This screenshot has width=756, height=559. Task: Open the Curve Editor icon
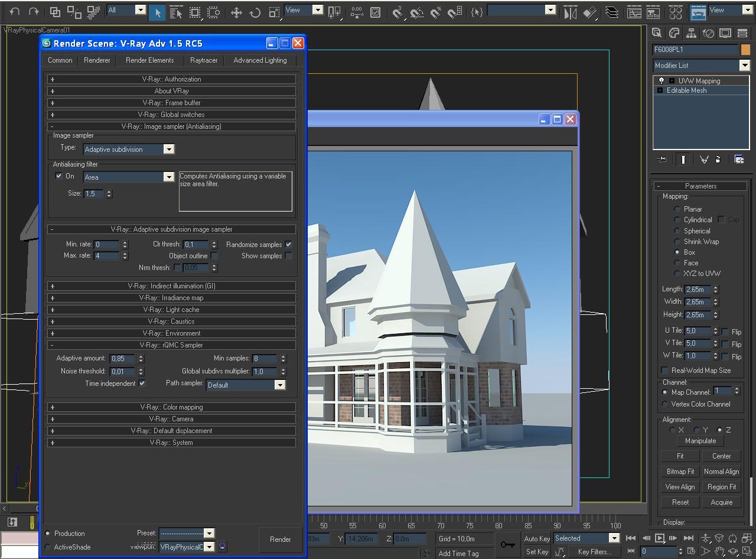click(634, 12)
